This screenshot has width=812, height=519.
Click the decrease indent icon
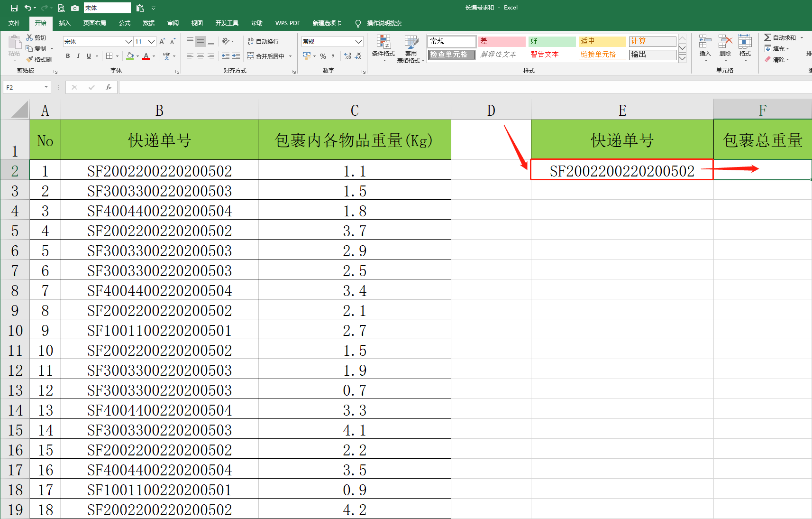tap(226, 56)
